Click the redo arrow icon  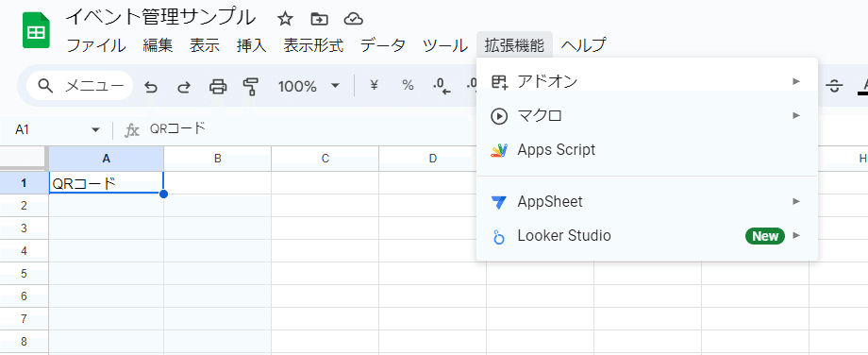tap(184, 87)
